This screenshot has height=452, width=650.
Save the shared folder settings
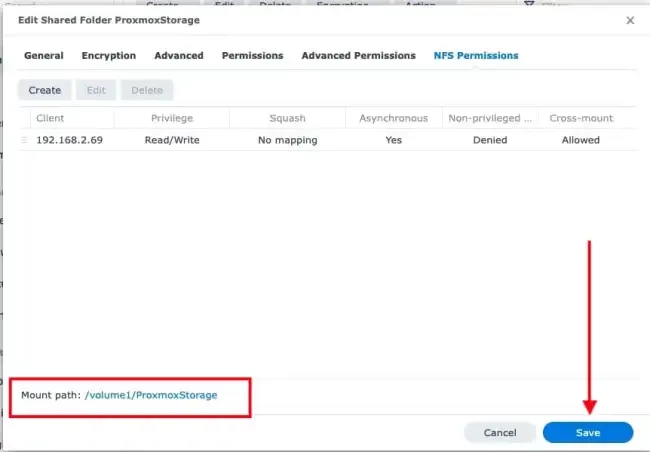click(588, 433)
